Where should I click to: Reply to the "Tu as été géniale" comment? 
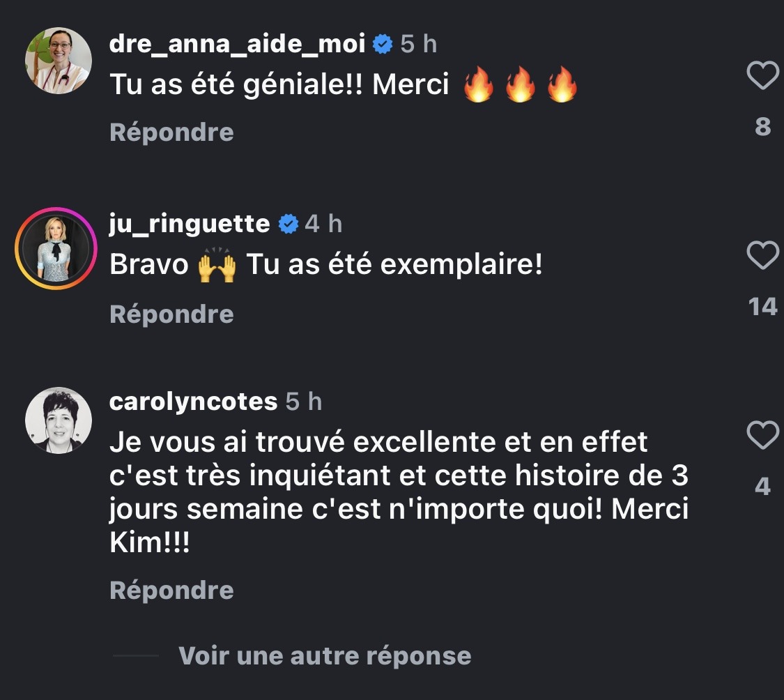pos(171,132)
